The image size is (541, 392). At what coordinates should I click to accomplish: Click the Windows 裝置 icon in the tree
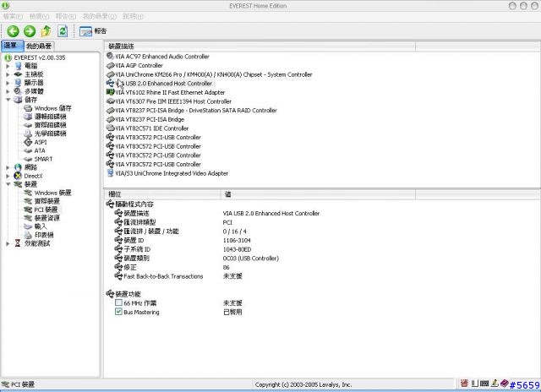click(x=28, y=193)
